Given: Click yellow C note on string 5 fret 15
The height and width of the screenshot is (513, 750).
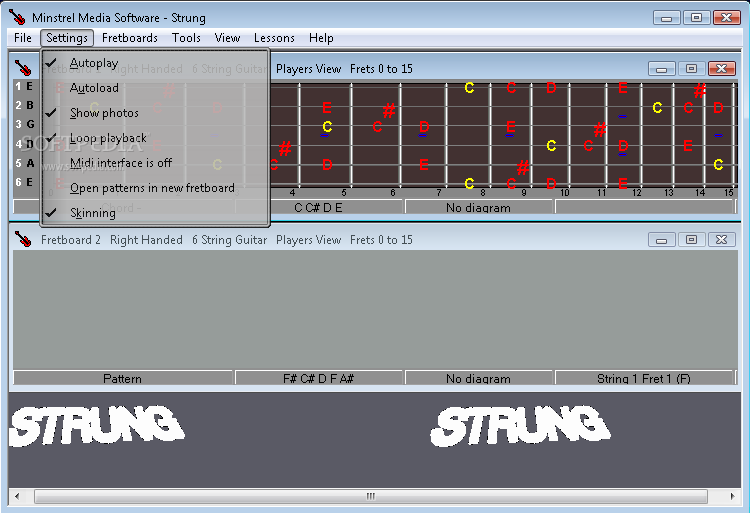Looking at the screenshot, I should click(x=718, y=164).
